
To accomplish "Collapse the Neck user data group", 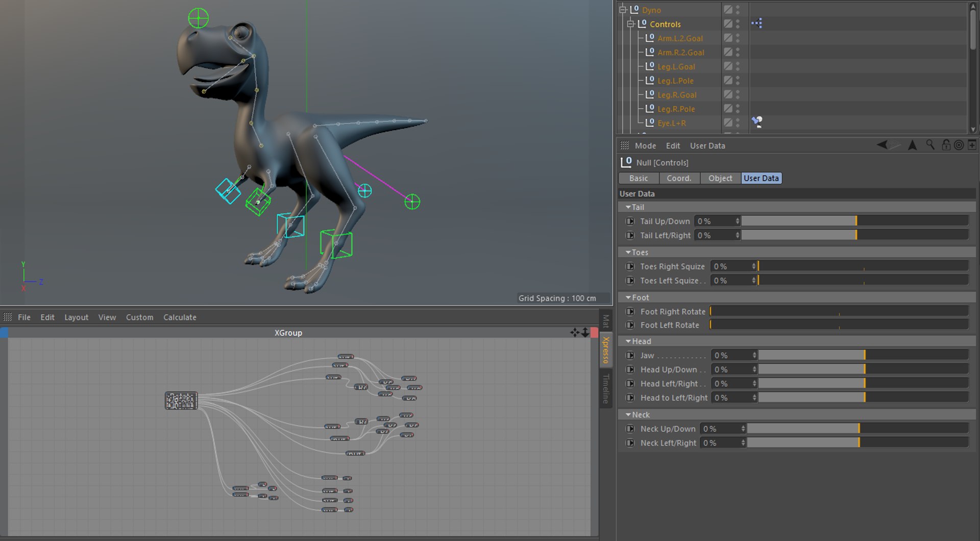I will tap(628, 414).
